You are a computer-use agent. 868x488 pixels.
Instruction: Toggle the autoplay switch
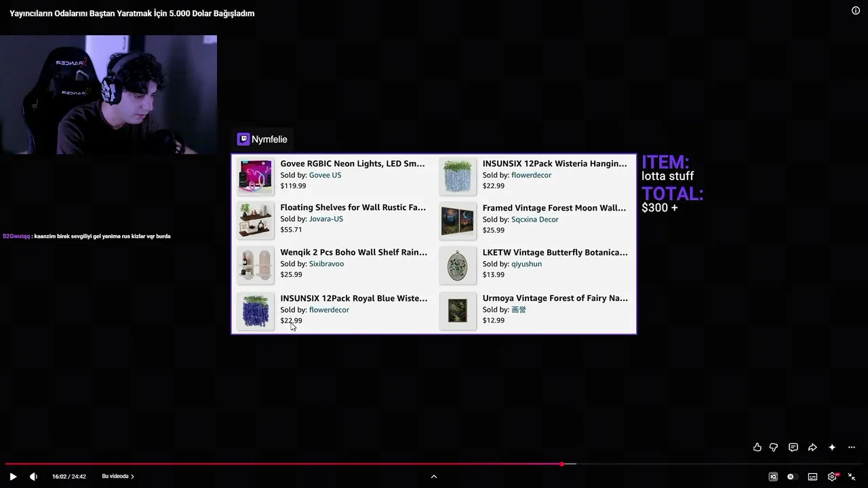click(x=792, y=476)
